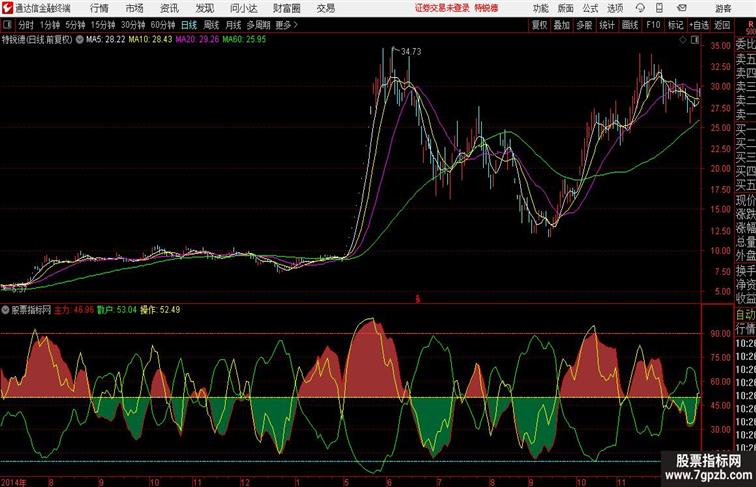Open the 选项 menu
Viewport: 756px width, 487px height.
[x=615, y=8]
